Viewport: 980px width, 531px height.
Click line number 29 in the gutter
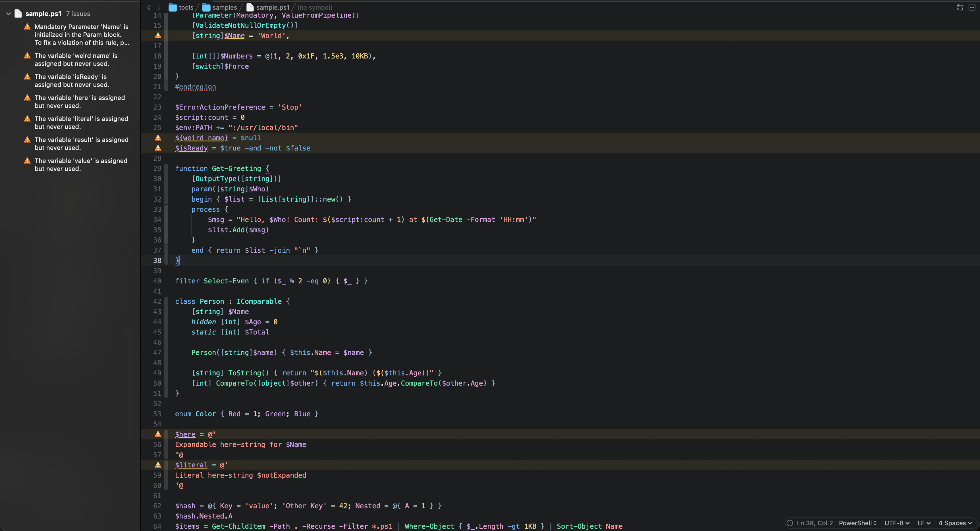[157, 168]
